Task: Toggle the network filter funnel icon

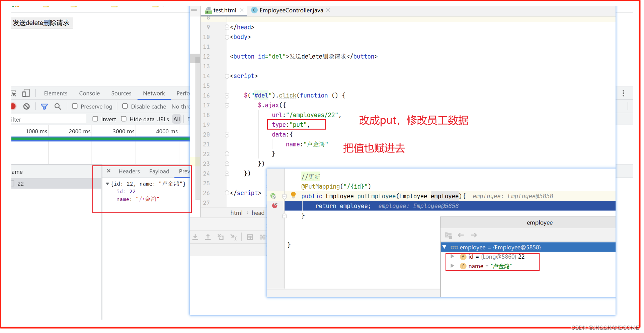Action: 44,107
